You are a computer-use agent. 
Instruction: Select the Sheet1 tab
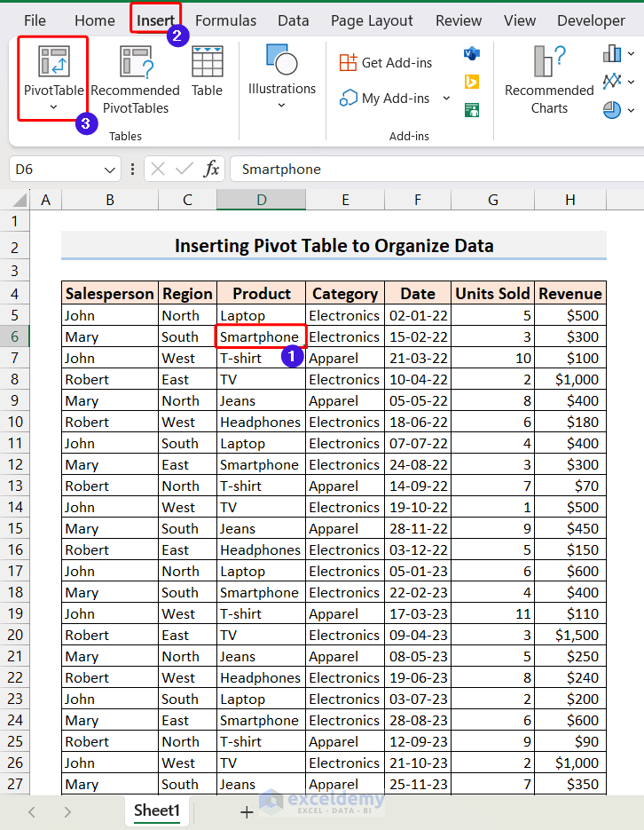click(x=157, y=810)
